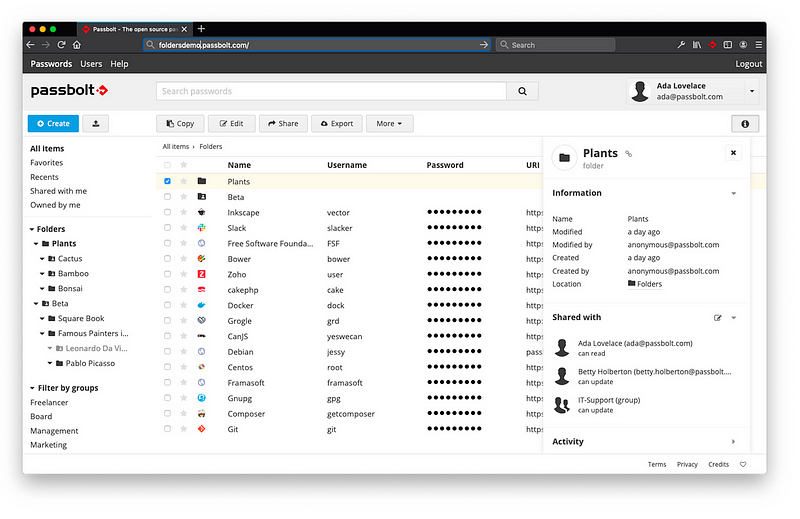Open the Passwords menu
Image resolution: width=800 pixels, height=519 pixels.
(51, 64)
